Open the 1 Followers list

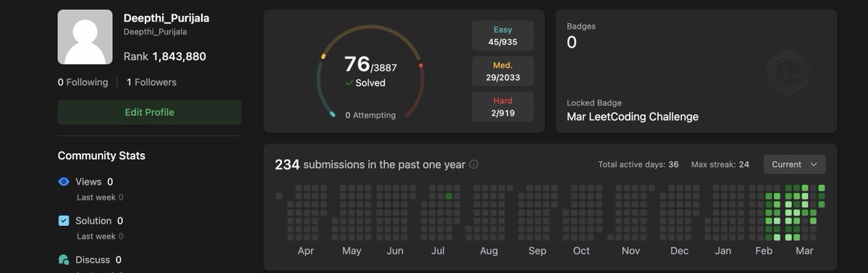pyautogui.click(x=151, y=82)
